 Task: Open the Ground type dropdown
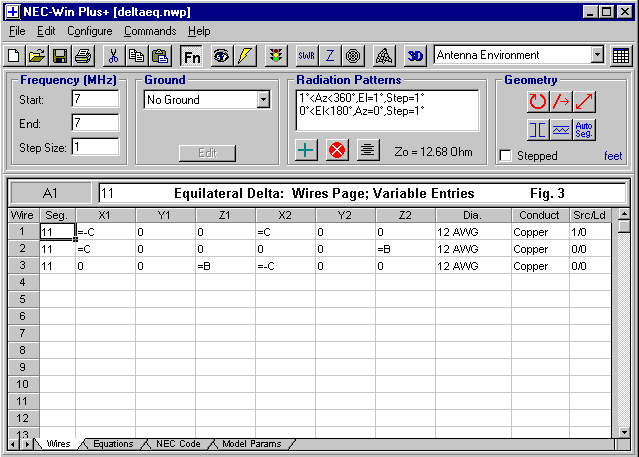click(263, 100)
